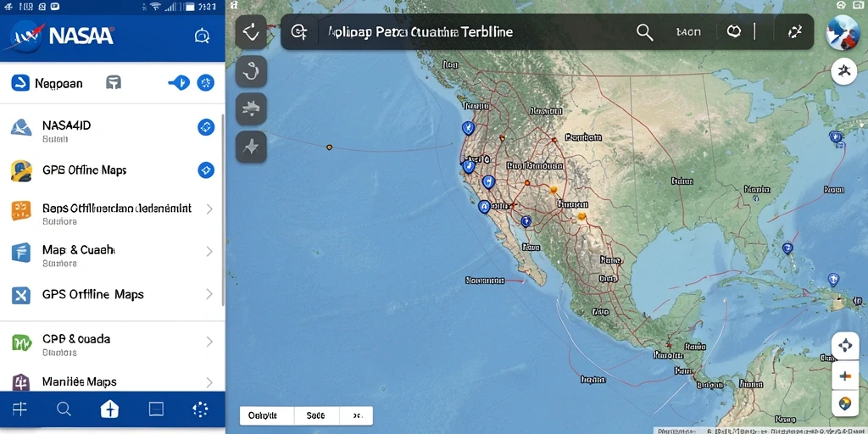Toggle the blue circle button for NASA4ID
This screenshot has height=434, width=868.
point(206,127)
